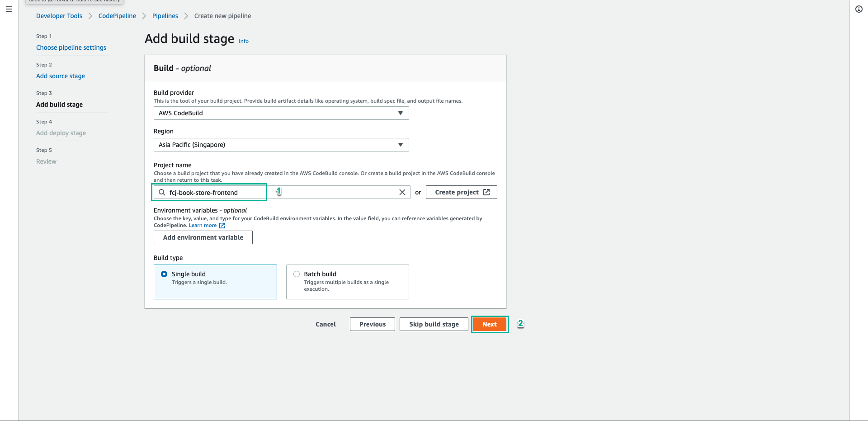Select Step 3 Add build stage
868x421 pixels.
[x=59, y=104]
